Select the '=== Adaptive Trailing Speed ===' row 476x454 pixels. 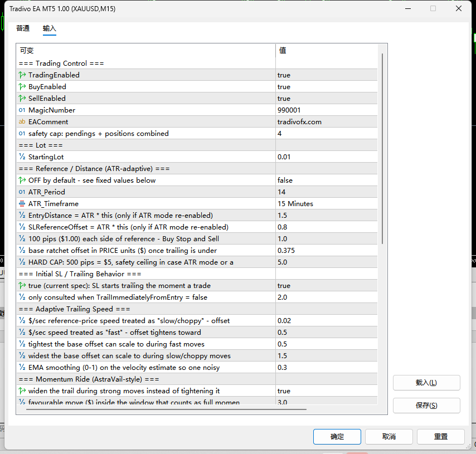[x=197, y=309]
